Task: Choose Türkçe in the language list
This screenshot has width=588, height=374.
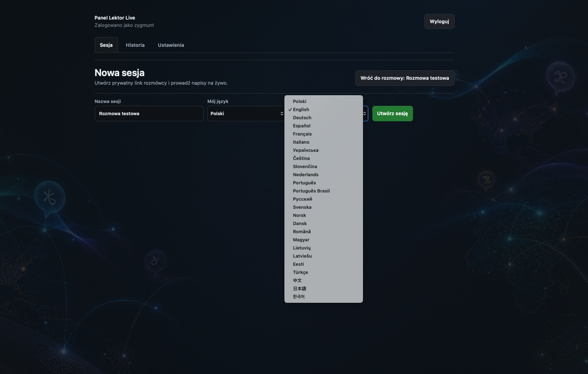Action: pyautogui.click(x=324, y=272)
